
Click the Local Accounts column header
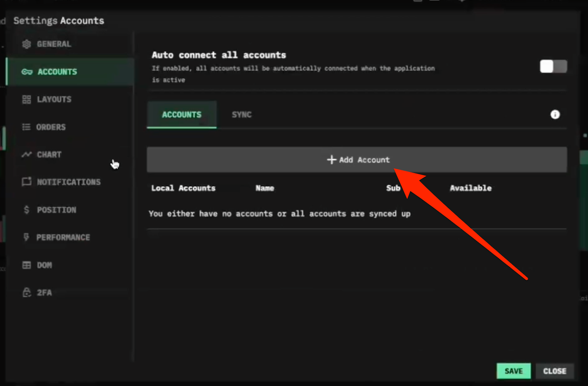point(183,188)
